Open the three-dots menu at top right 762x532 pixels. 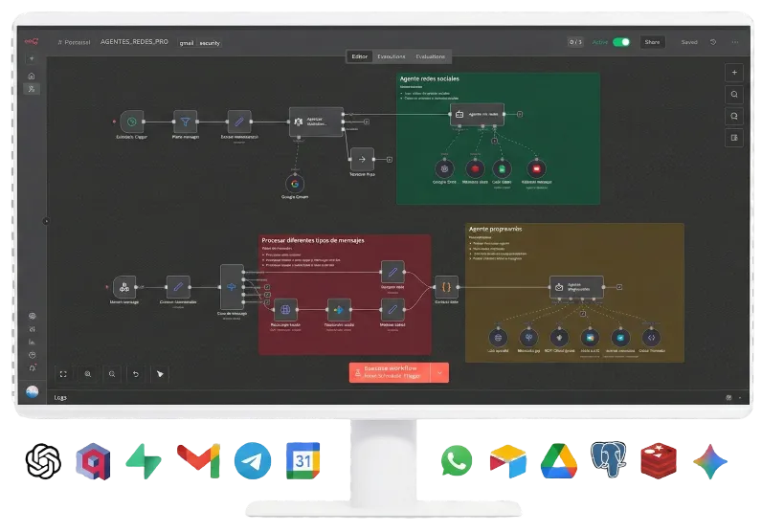coord(735,42)
